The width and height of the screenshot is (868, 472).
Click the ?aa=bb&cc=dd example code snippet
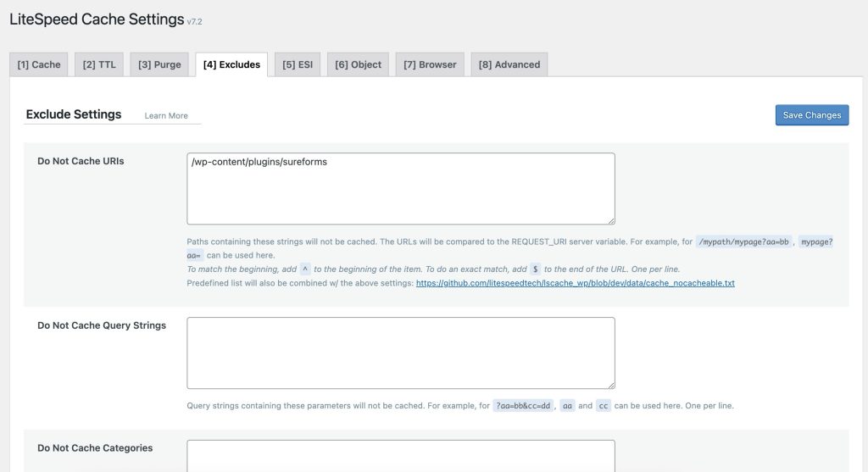coord(523,406)
